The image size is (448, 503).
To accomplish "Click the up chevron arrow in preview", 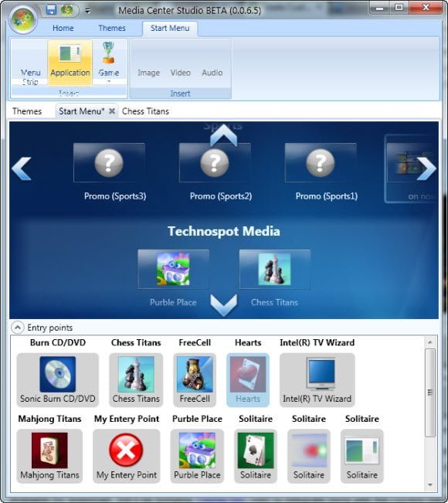I will 223,135.
